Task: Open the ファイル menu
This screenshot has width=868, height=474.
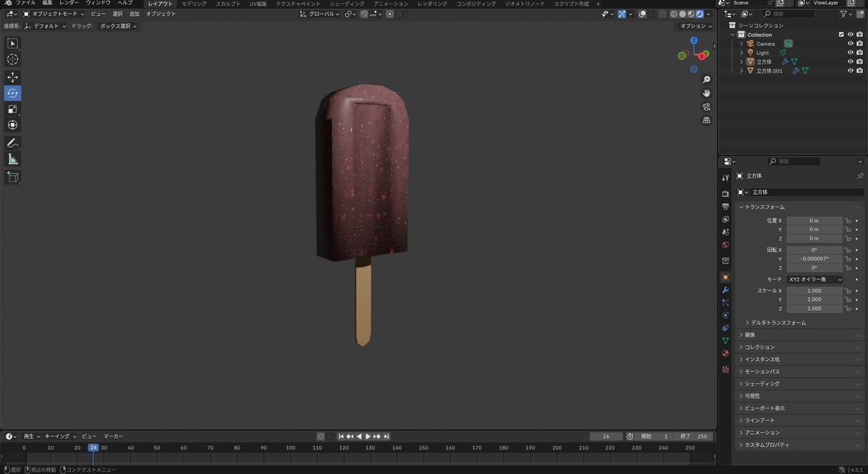Action: click(x=25, y=3)
